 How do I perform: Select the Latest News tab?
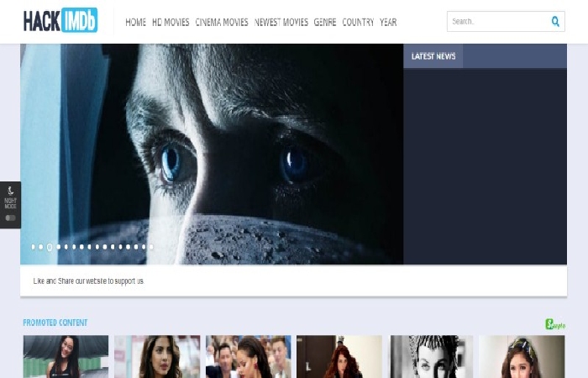coord(433,56)
